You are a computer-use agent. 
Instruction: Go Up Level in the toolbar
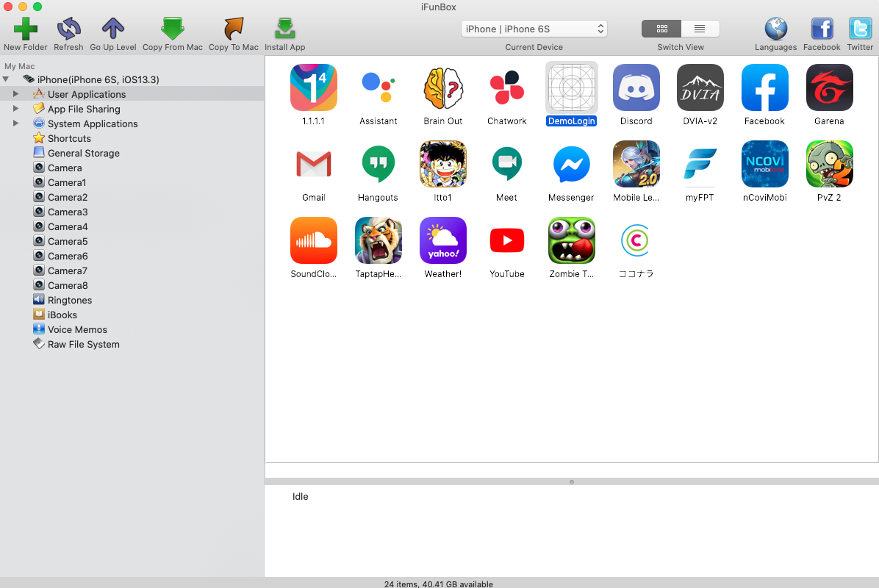[112, 29]
